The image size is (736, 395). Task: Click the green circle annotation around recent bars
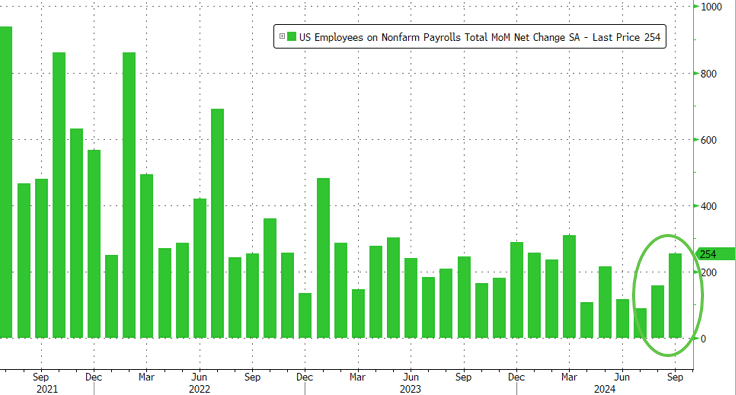(x=667, y=295)
